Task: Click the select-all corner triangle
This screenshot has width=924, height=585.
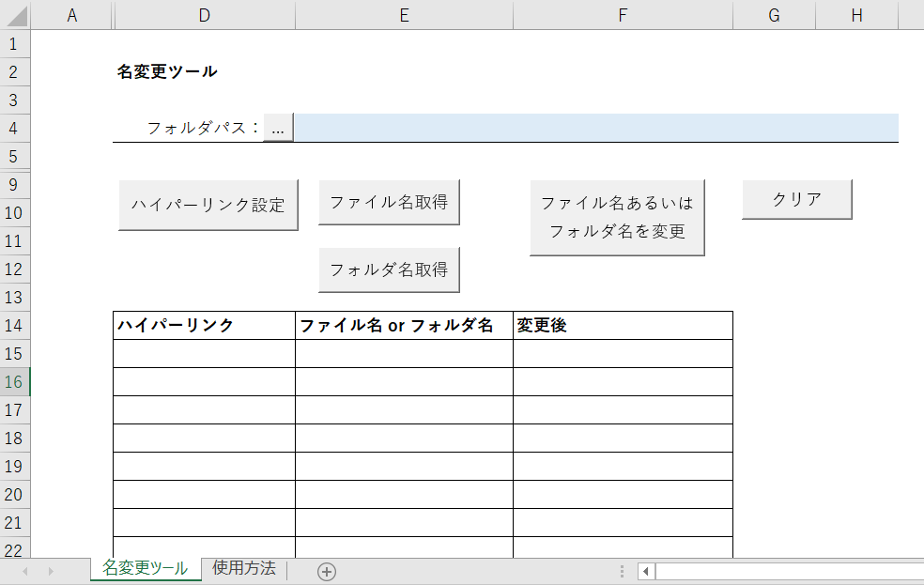Action: tap(16, 15)
